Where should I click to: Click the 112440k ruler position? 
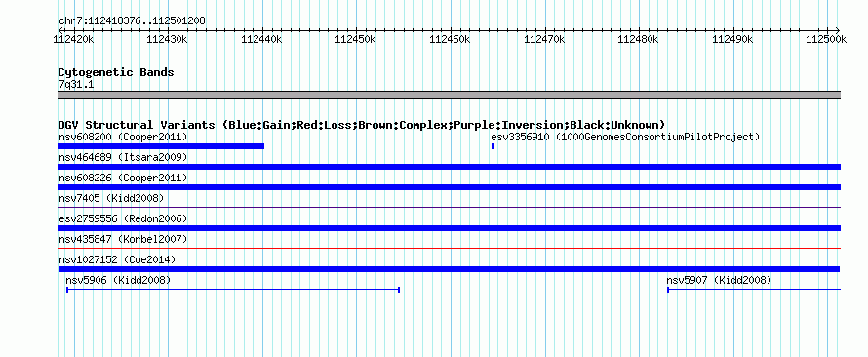click(261, 39)
